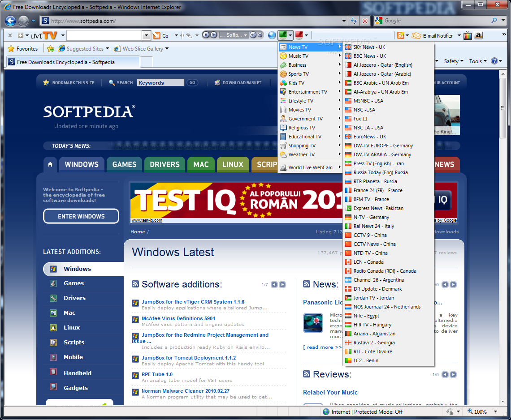Click the red TV monitor icon
This screenshot has height=420, width=511.
pos(299,35)
